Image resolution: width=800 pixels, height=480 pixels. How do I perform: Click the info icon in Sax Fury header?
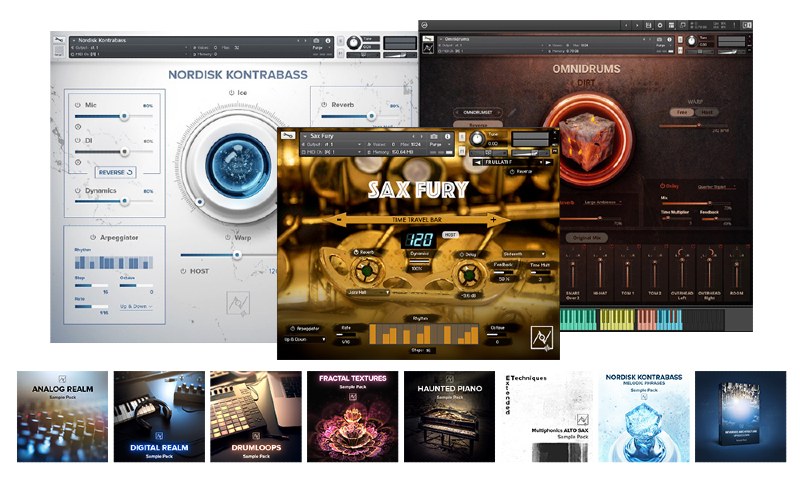447,136
